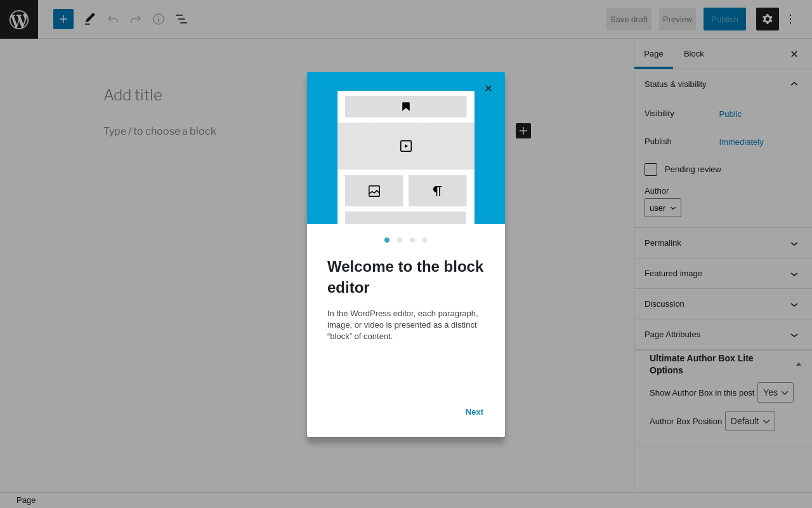
Task: Select the pencil Tools icon
Action: [x=90, y=19]
